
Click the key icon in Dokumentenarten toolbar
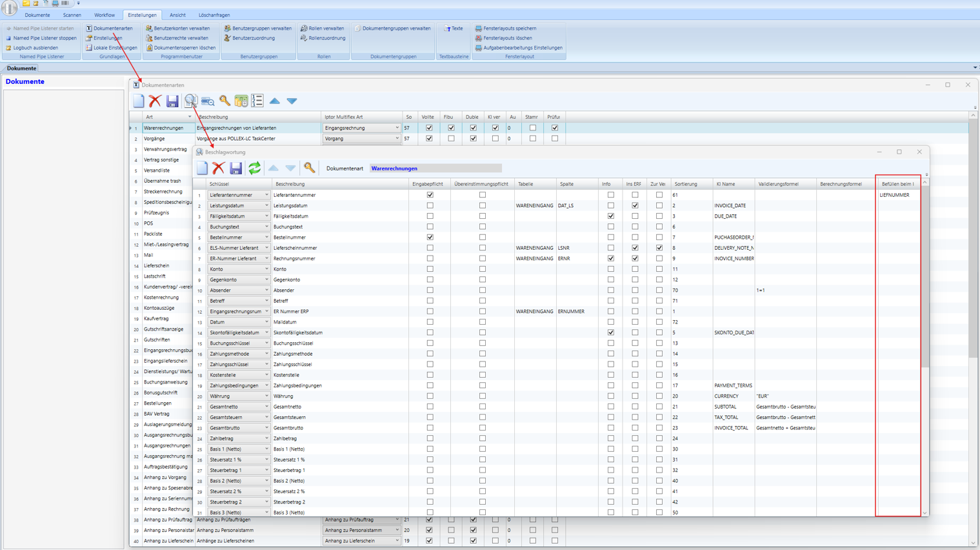coord(225,101)
